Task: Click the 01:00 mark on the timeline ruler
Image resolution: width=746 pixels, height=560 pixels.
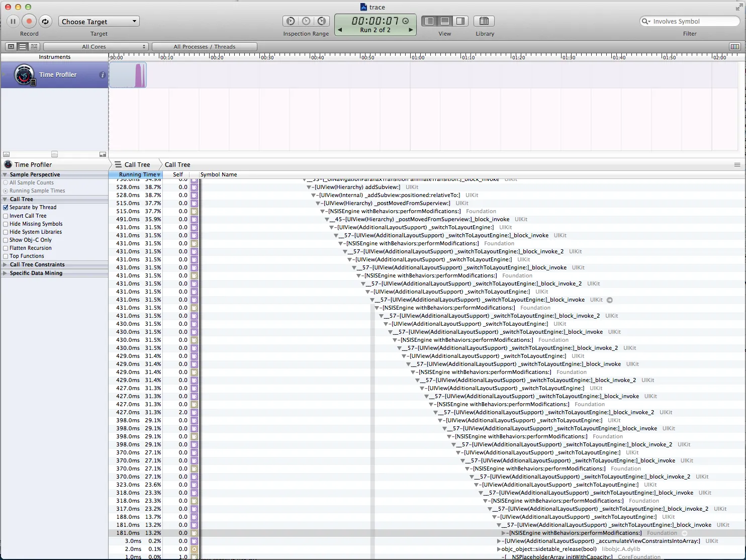Action: [x=418, y=57]
